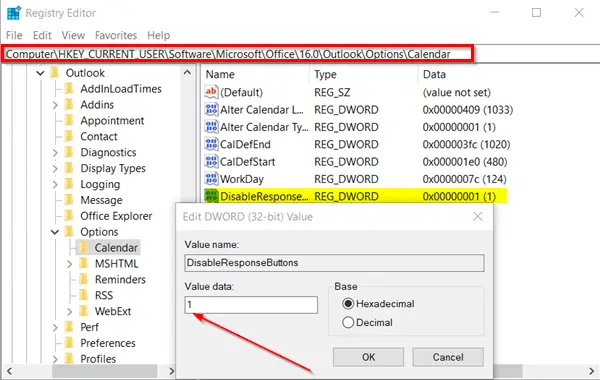Click the Addins folder icon
Screen dimensions: 600x380
coord(69,104)
